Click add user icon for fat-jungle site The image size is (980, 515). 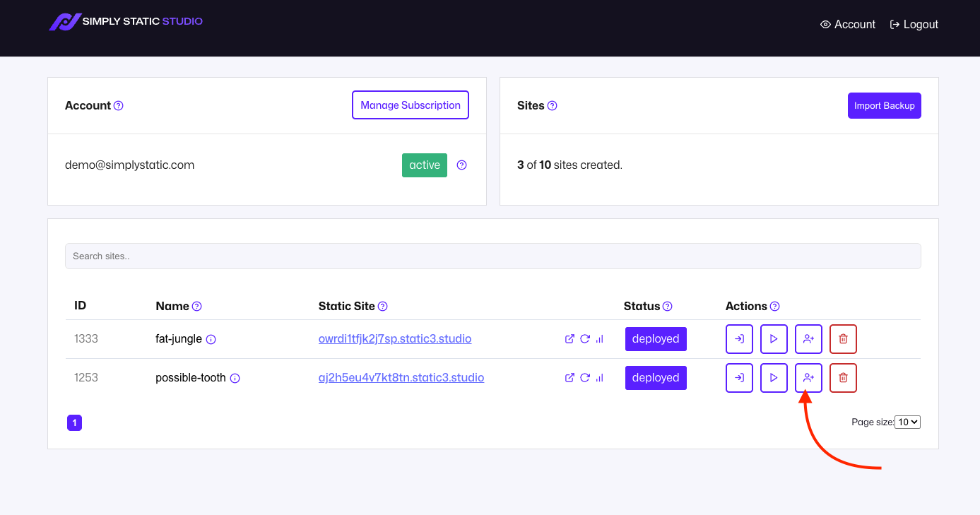point(808,339)
